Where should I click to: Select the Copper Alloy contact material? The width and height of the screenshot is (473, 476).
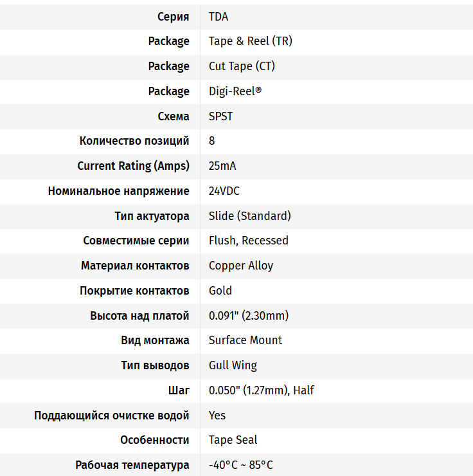pos(241,266)
